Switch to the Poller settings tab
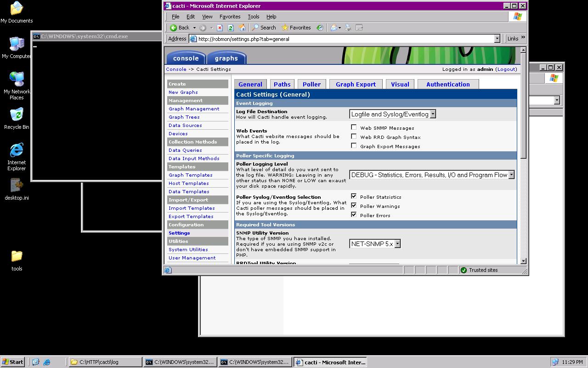 coord(311,84)
